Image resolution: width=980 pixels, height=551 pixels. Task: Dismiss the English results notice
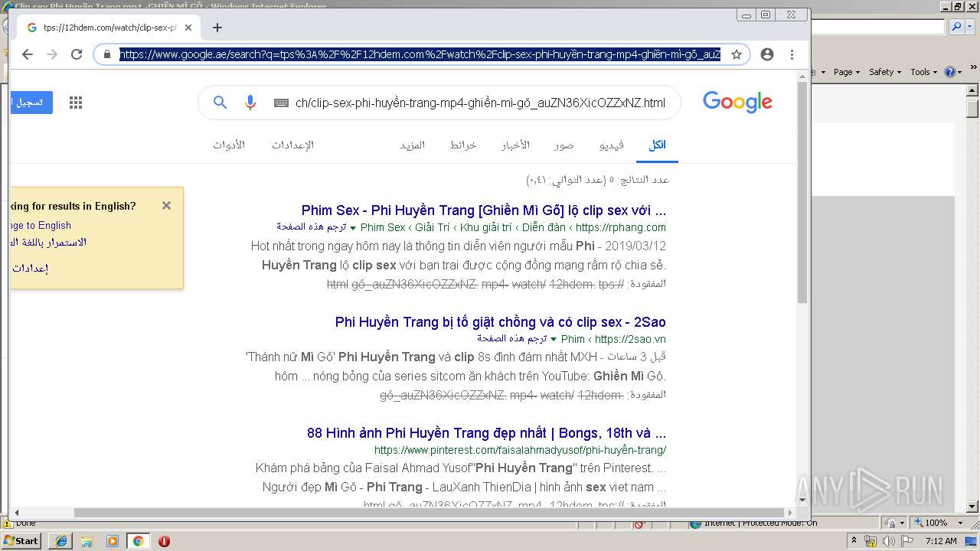click(166, 205)
